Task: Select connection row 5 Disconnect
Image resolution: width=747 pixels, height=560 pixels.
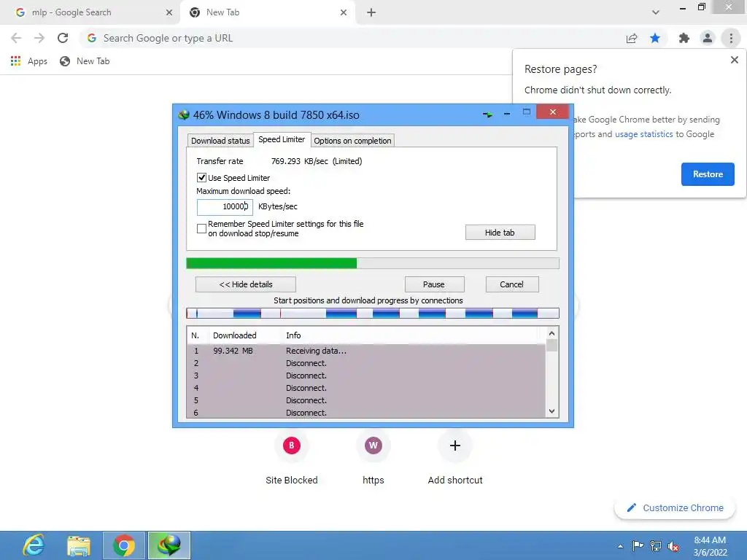Action: tap(366, 400)
